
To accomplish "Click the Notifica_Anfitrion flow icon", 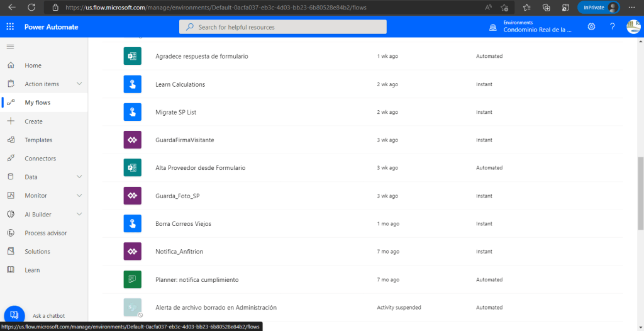I will click(x=132, y=252).
